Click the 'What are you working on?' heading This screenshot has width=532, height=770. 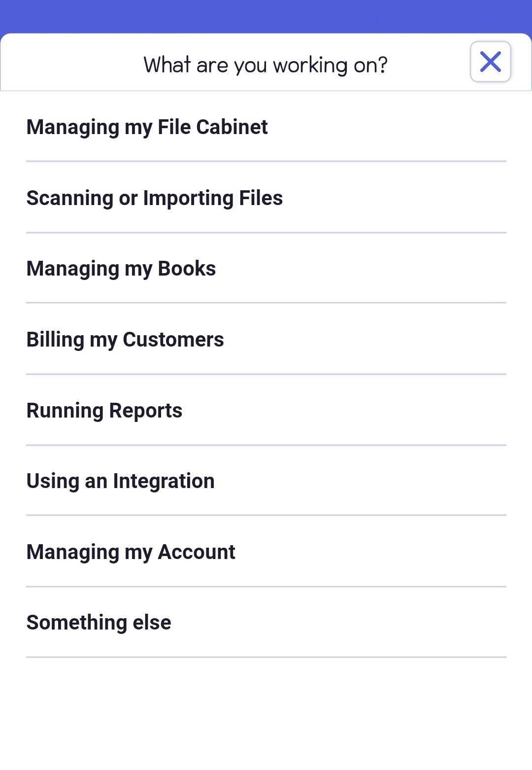pyautogui.click(x=266, y=65)
